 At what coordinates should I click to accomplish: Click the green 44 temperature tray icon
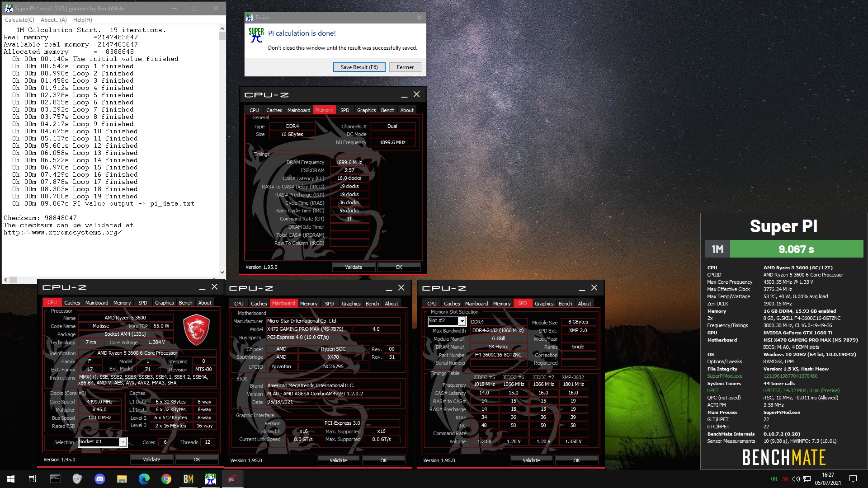[x=774, y=479]
